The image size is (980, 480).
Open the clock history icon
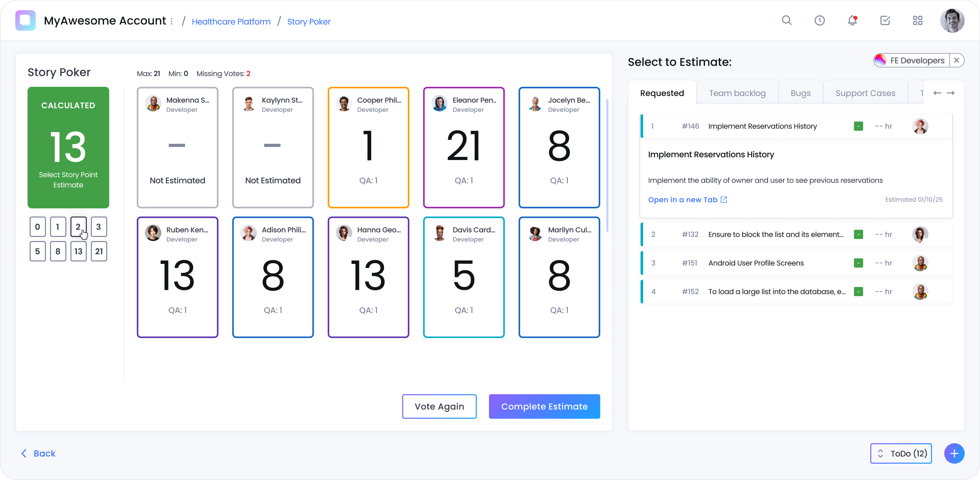[x=819, y=20]
